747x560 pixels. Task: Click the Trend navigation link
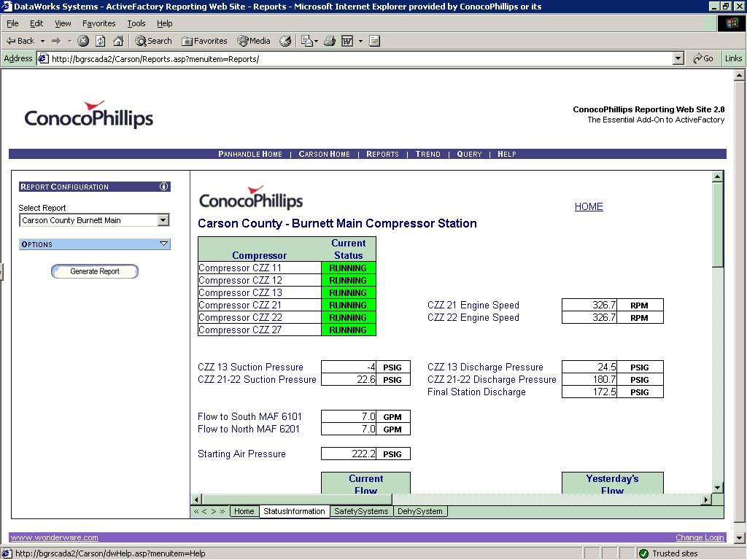428,154
